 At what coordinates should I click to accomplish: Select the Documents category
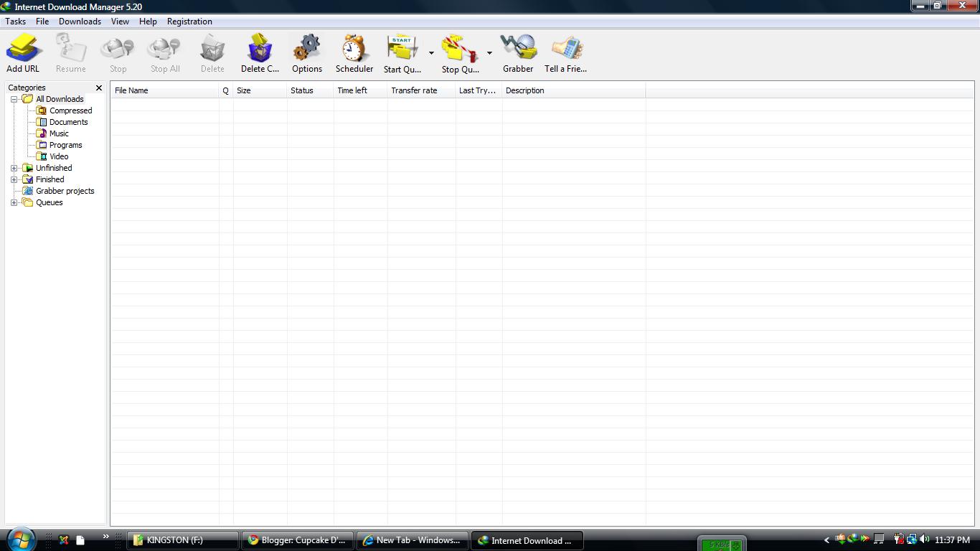68,122
